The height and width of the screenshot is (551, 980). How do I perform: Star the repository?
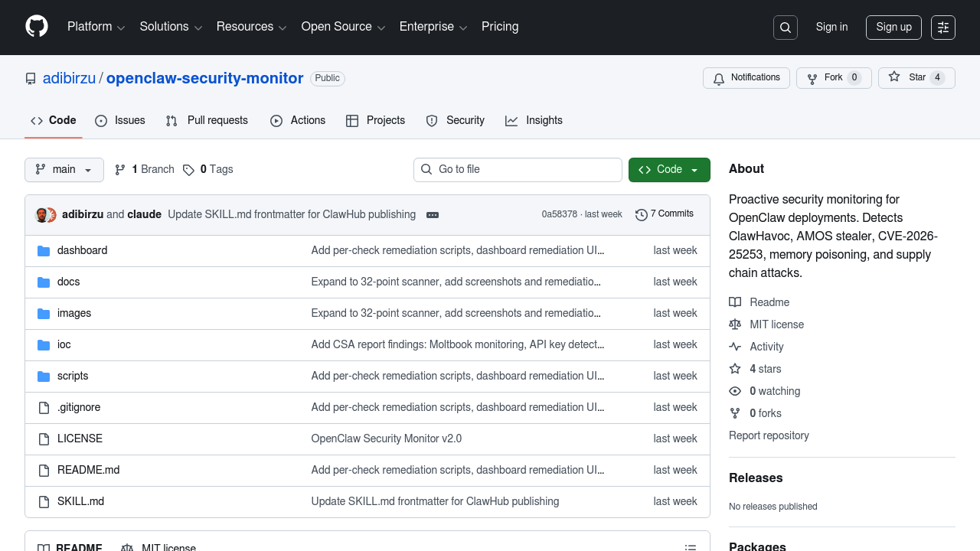pyautogui.click(x=916, y=78)
